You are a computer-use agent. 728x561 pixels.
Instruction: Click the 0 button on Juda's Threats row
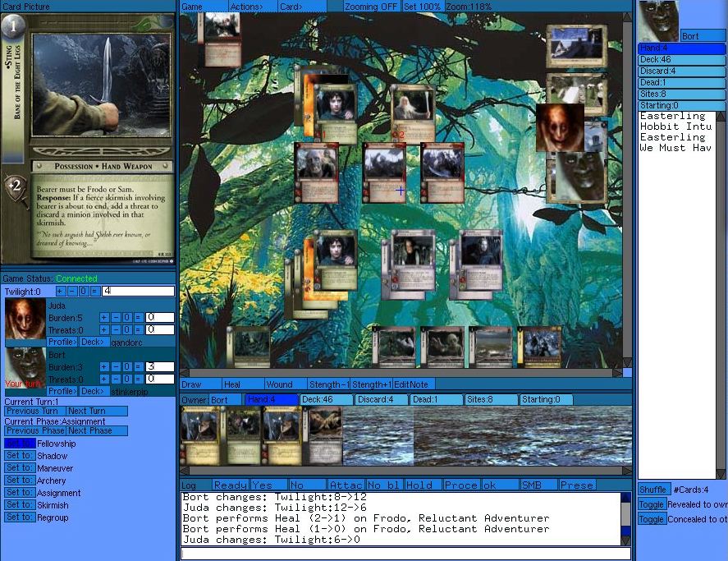coord(126,330)
